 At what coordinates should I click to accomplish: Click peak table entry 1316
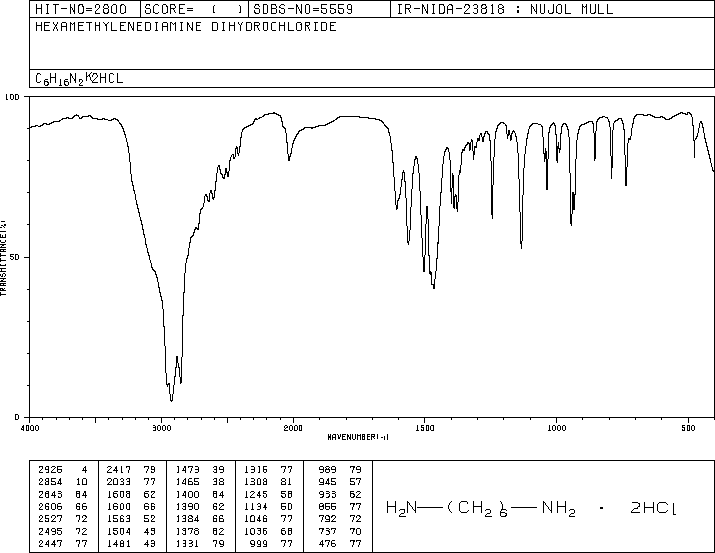[x=256, y=470]
